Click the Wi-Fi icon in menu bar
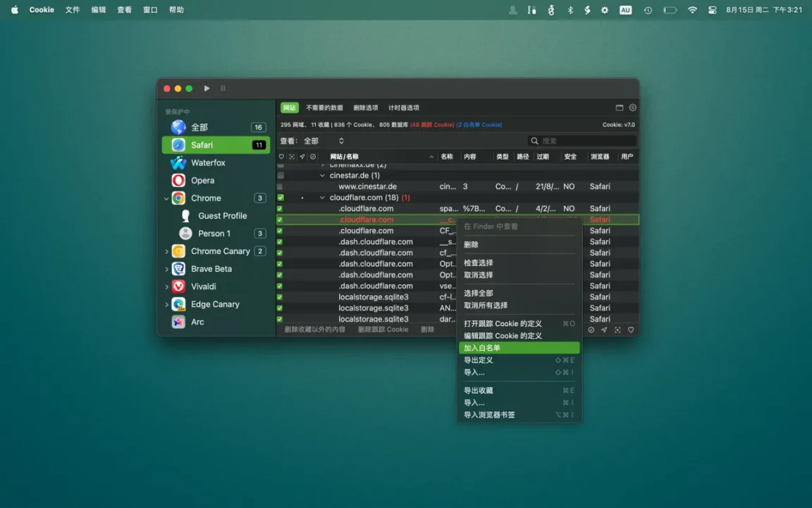Image resolution: width=812 pixels, height=508 pixels. (692, 10)
